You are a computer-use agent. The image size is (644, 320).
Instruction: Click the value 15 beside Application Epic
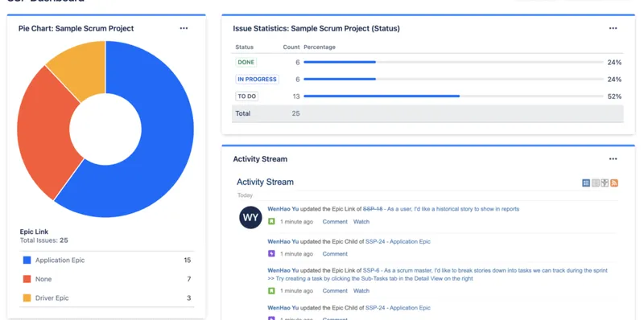click(x=188, y=261)
